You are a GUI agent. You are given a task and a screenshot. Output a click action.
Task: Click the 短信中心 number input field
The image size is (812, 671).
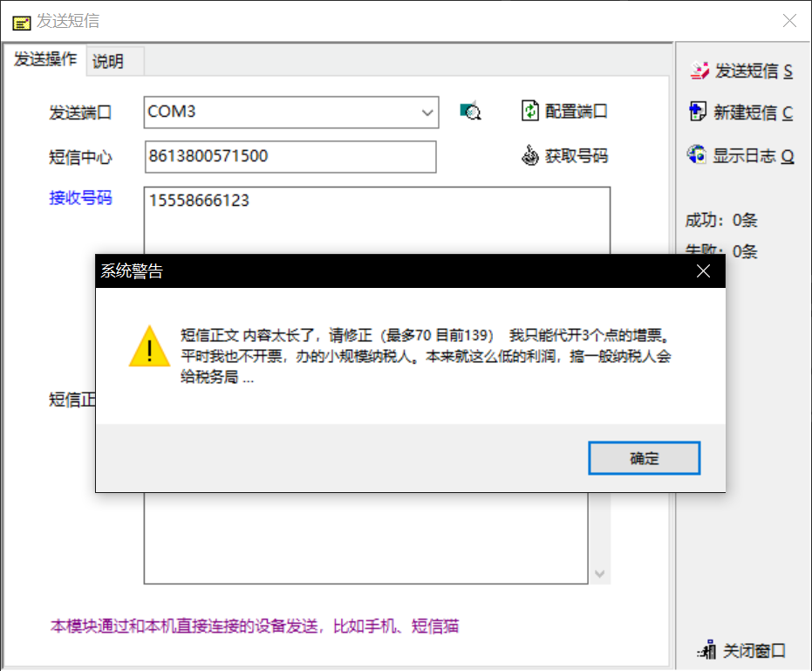(290, 156)
